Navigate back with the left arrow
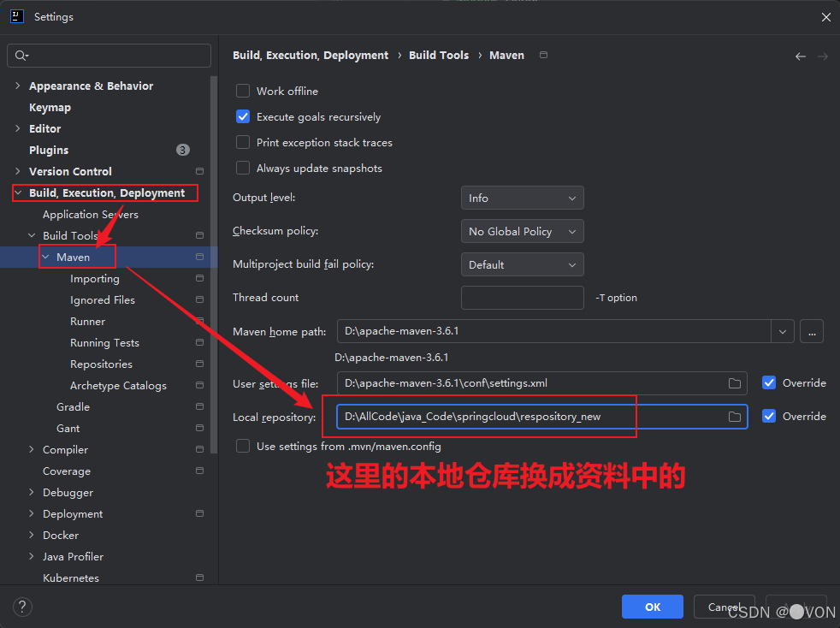840x628 pixels. pyautogui.click(x=801, y=56)
